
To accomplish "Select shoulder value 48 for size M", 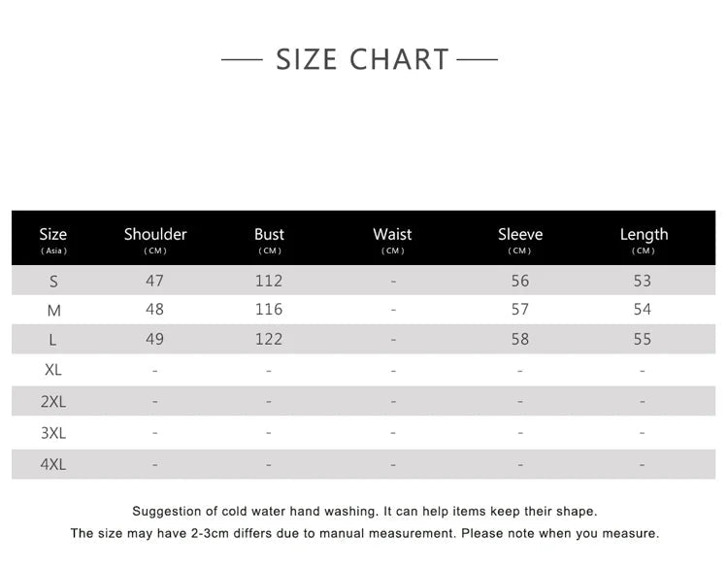I will [x=154, y=310].
